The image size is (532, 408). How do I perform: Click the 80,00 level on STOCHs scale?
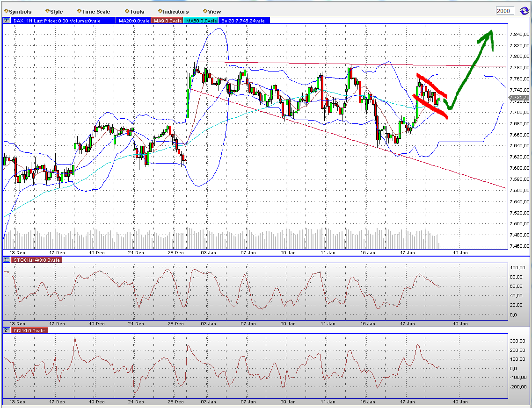[515, 277]
